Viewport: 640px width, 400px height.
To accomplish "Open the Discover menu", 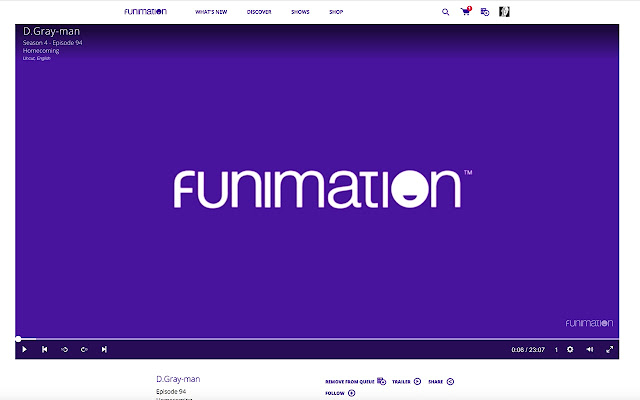I will 259,12.
